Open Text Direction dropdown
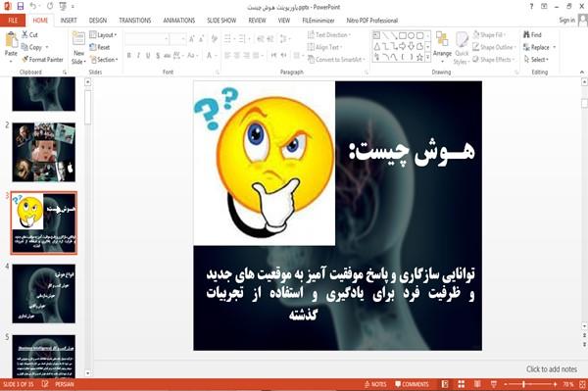Image resolution: width=588 pixels, height=391 pixels. pos(329,35)
